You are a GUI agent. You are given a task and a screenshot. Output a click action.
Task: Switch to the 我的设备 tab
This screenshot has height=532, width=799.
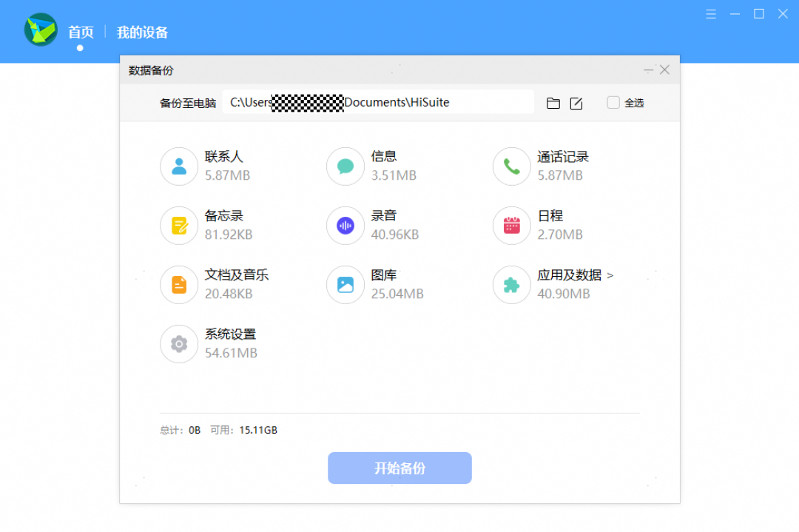pos(142,33)
